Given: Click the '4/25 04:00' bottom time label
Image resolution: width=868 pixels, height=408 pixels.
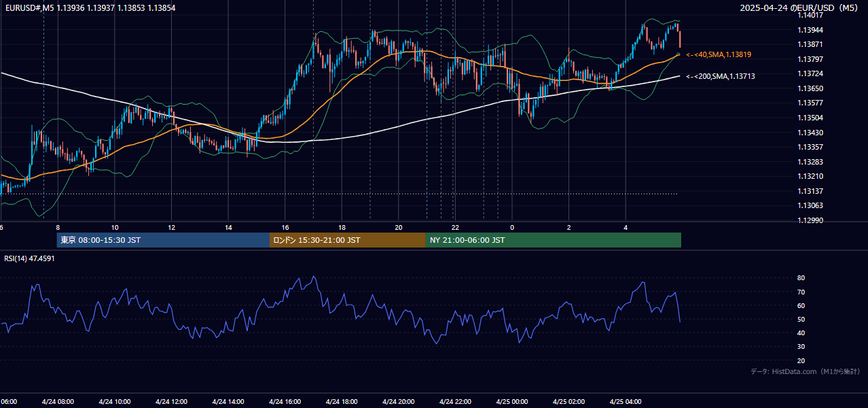Looking at the screenshot, I should [626, 402].
